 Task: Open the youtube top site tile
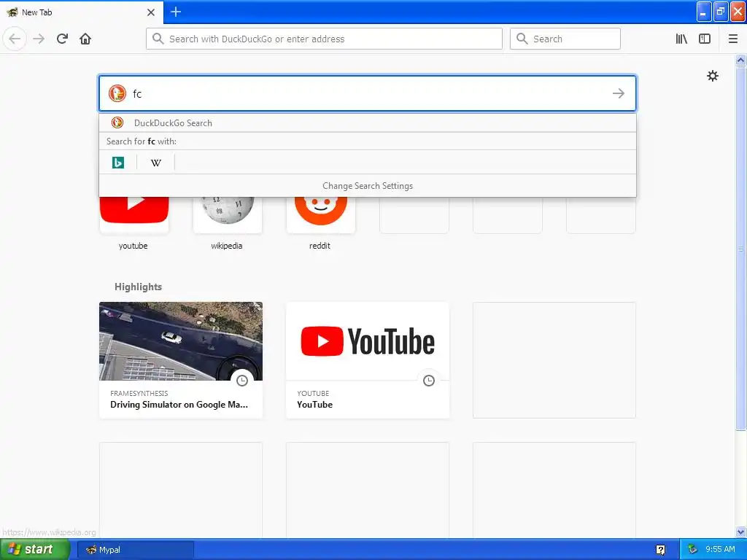(134, 222)
